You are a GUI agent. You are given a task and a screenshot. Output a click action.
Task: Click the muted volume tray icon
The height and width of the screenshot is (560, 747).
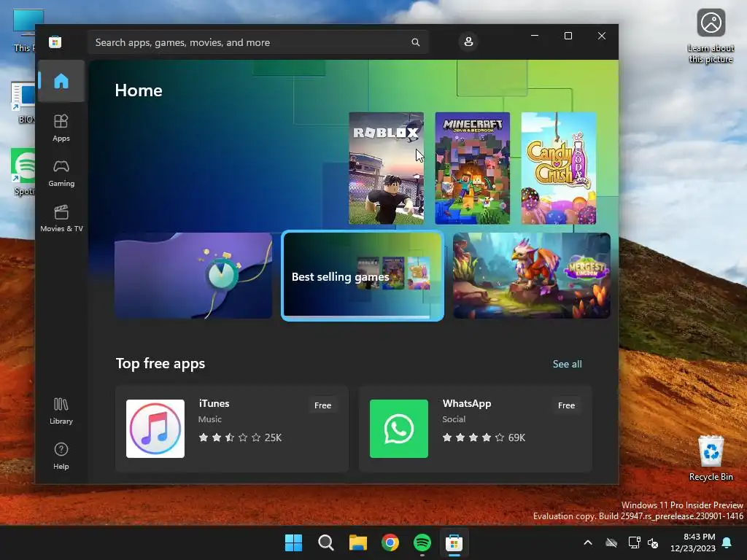click(x=653, y=542)
